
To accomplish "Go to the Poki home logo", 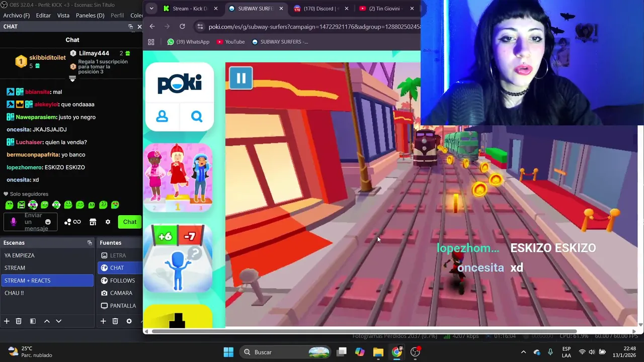I will [x=180, y=83].
